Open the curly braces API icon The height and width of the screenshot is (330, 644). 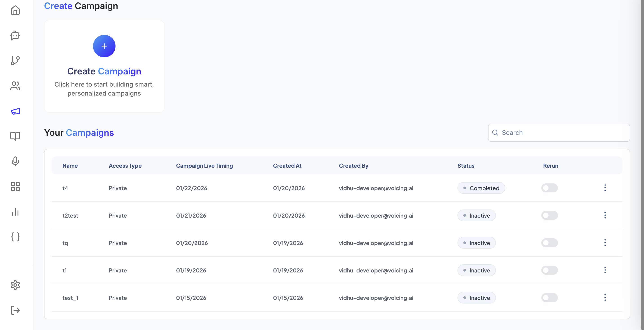[x=15, y=237]
